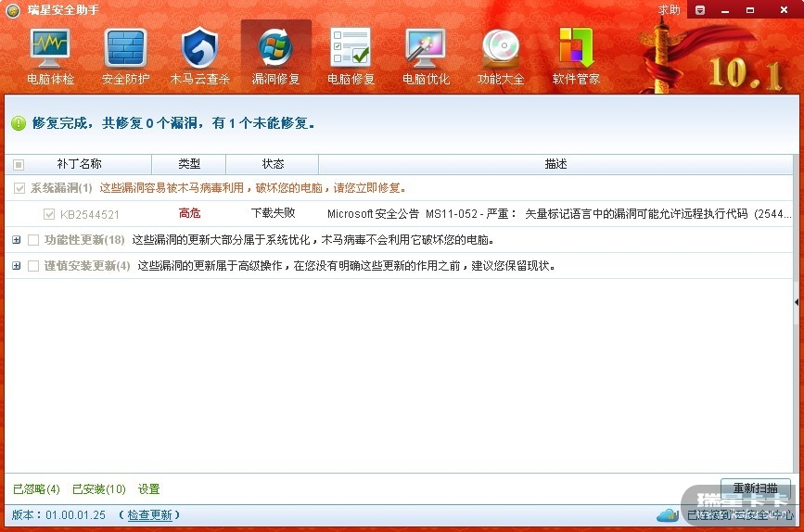The image size is (804, 532).
Task: Close the 瑞星安全助手 window
Action: click(x=784, y=10)
